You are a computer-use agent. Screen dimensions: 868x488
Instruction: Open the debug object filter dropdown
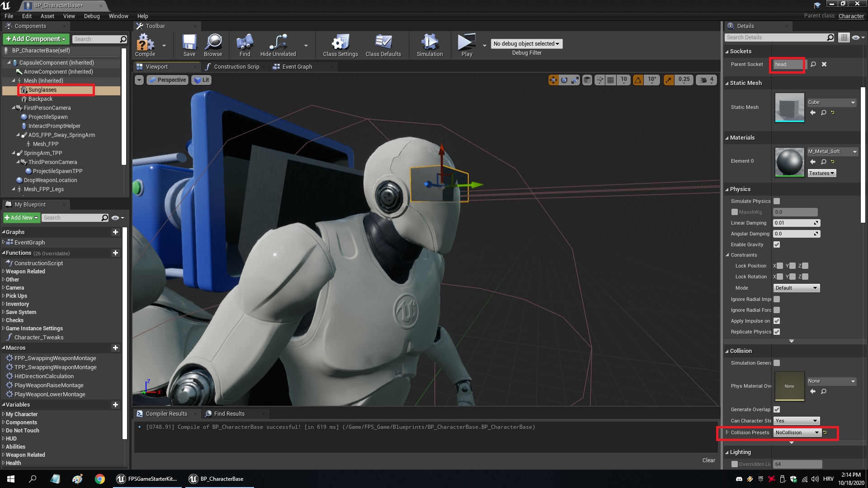tap(526, 44)
